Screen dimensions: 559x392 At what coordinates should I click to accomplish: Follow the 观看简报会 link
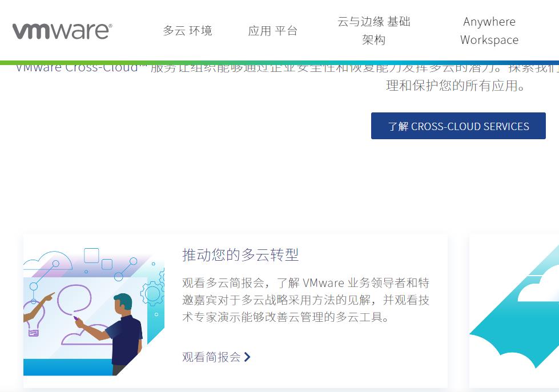(x=211, y=357)
